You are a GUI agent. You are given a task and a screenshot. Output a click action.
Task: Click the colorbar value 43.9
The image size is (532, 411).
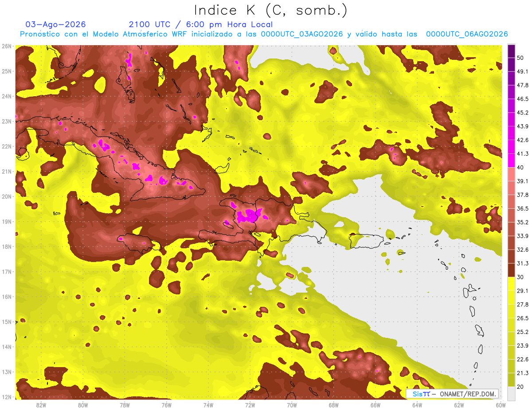pos(523,126)
